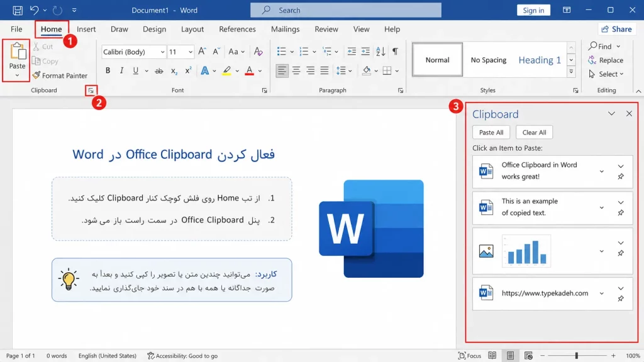Viewport: 644px width, 362px height.
Task: Show paragraph marks with pilcrow icon
Action: (x=395, y=52)
